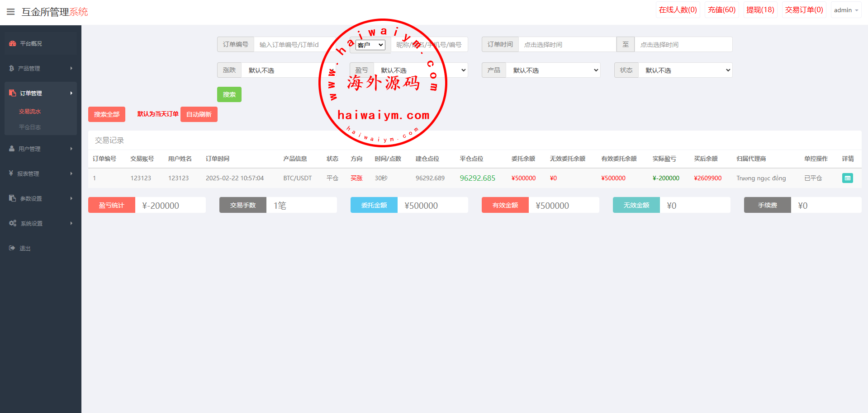Image resolution: width=868 pixels, height=413 pixels.
Task: Open the 产品 filter dropdown
Action: 553,70
